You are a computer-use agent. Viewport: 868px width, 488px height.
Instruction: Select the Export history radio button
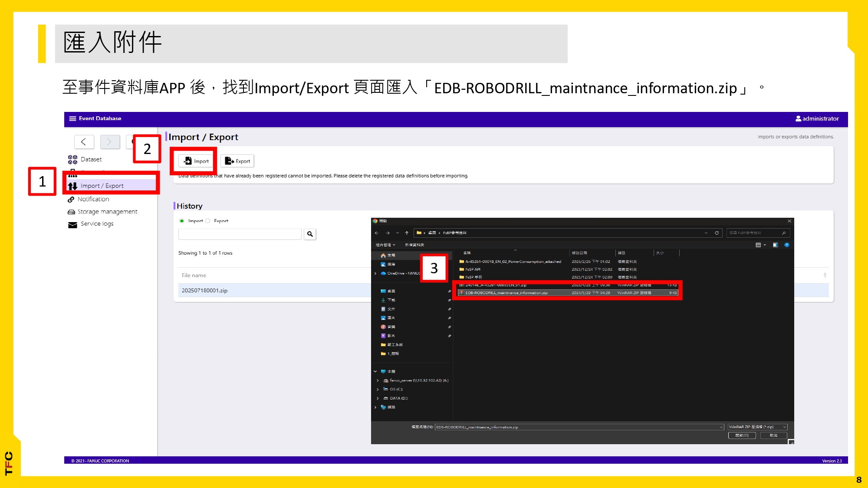point(207,221)
